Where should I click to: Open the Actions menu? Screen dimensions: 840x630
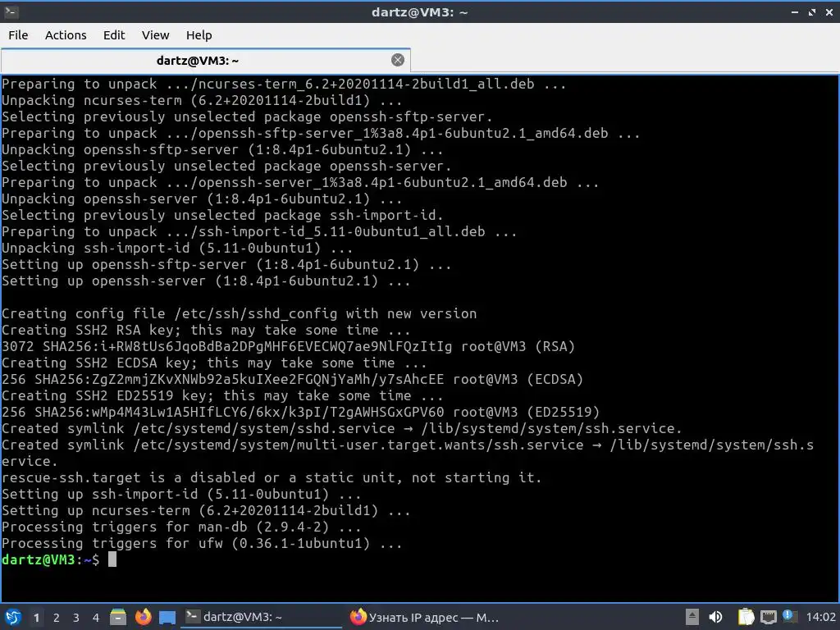point(66,35)
